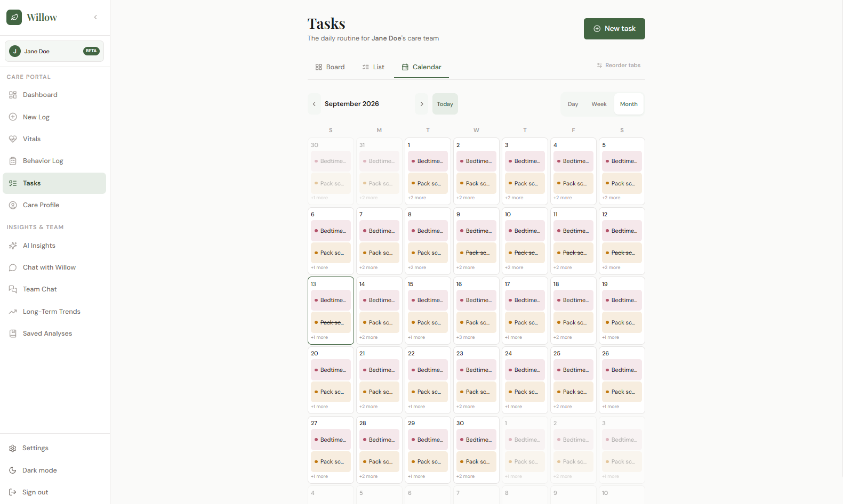843x504 pixels.
Task: Click the Team Chat icon
Action: point(13,289)
